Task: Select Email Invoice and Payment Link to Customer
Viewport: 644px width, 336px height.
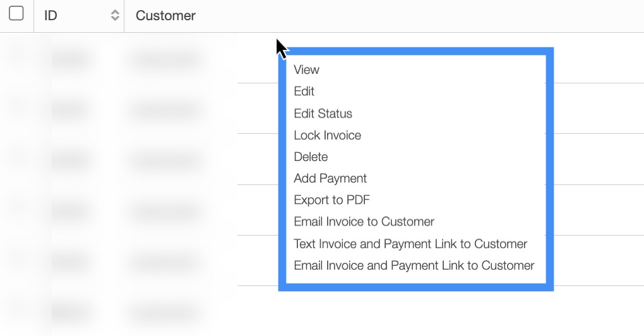Action: [x=414, y=265]
